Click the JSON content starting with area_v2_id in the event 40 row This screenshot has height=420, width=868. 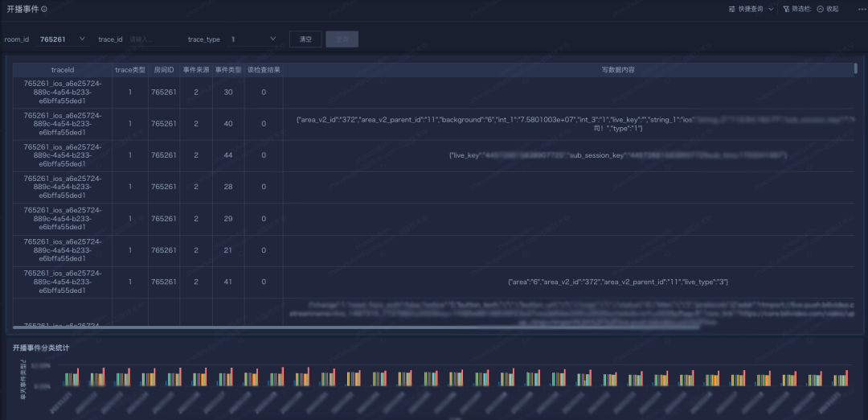tap(575, 124)
